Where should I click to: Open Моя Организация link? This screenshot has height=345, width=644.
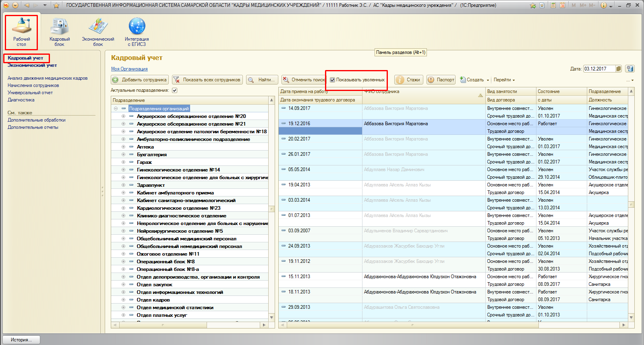pos(129,69)
